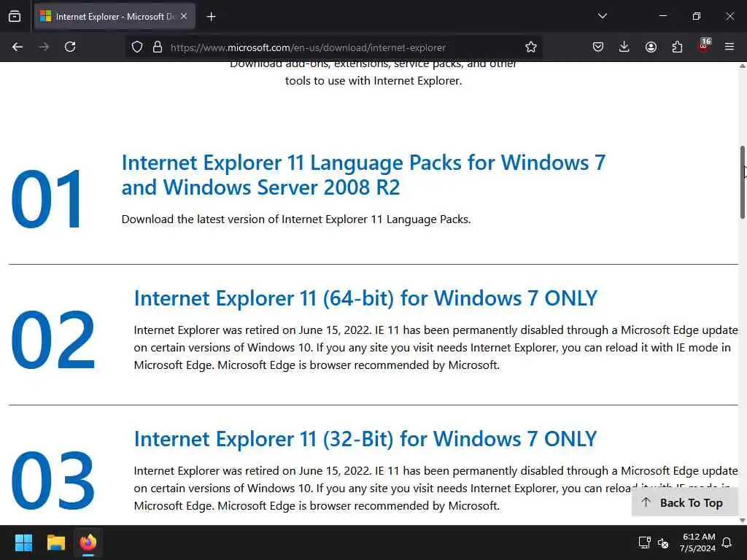Open the list all tabs dropdown

(602, 16)
